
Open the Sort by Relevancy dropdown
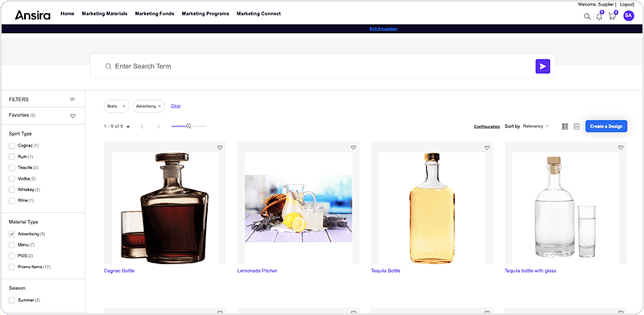tap(535, 126)
